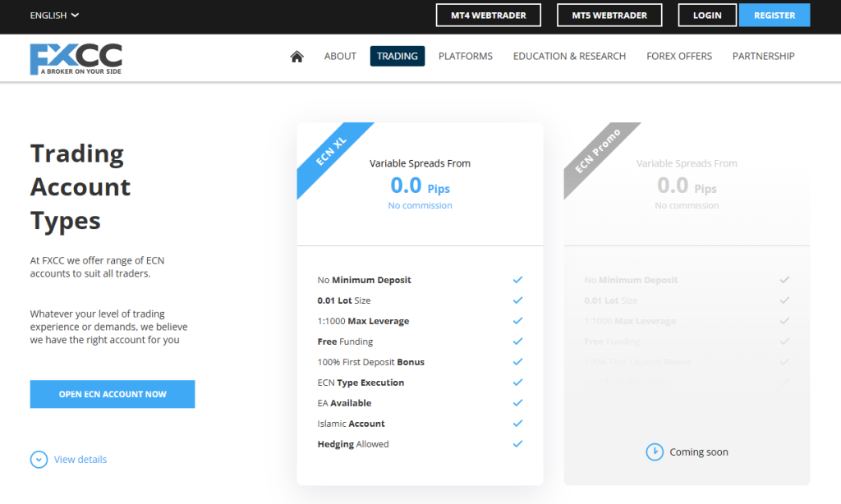Image resolution: width=841 pixels, height=504 pixels.
Task: Toggle the checkmark for Free Funding
Action: pos(518,341)
